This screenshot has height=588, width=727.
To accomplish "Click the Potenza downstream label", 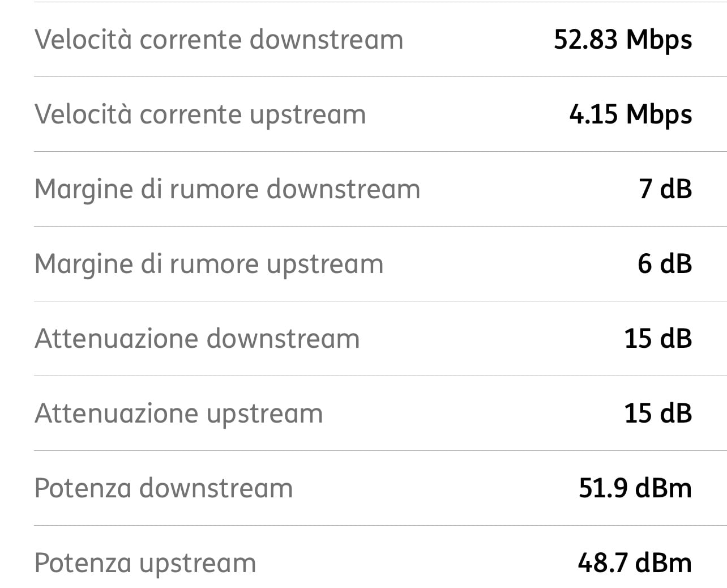I will tap(164, 488).
